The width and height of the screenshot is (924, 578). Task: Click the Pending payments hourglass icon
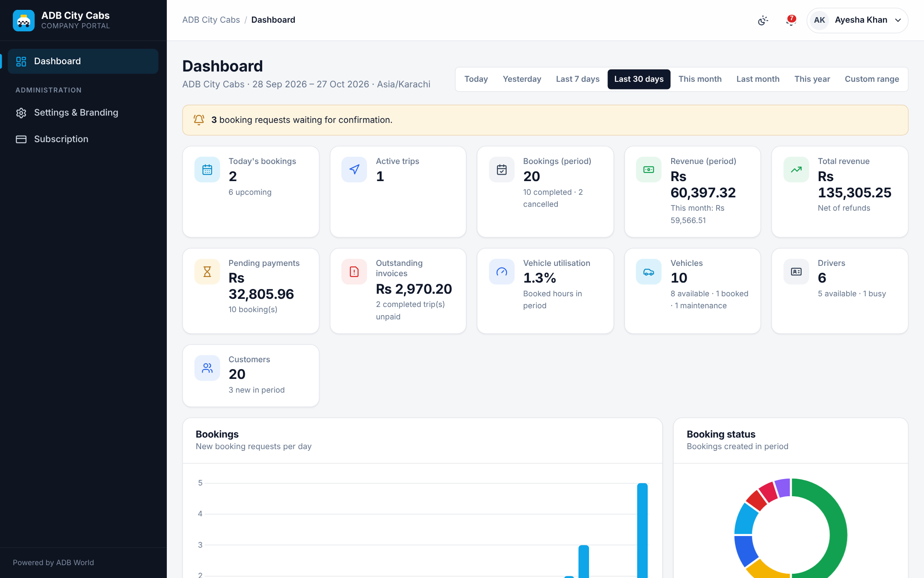[207, 271]
